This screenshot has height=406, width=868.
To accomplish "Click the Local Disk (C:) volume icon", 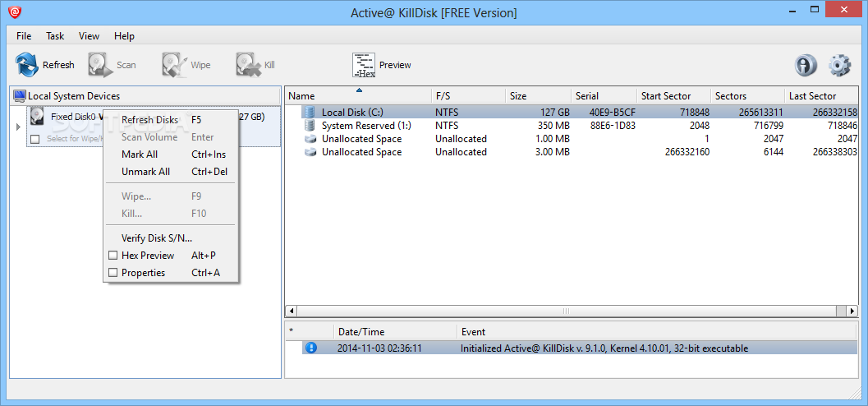I will tap(310, 113).
